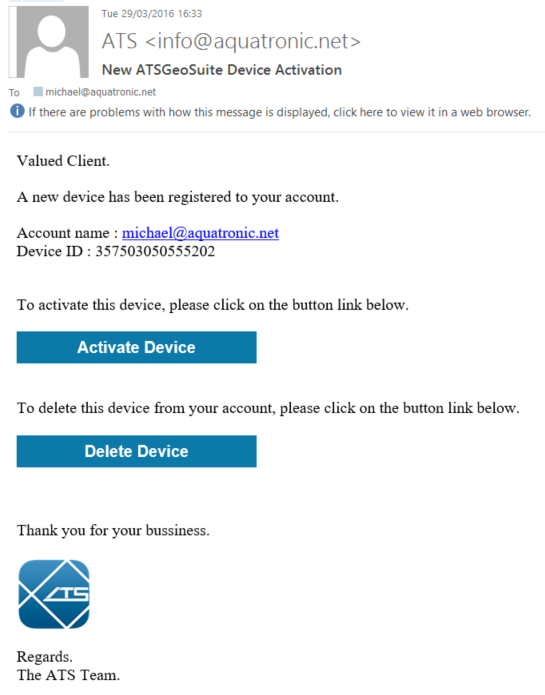This screenshot has height=695, width=545.
Task: Click the 'Thank you for your bussiness' line
Action: (113, 530)
